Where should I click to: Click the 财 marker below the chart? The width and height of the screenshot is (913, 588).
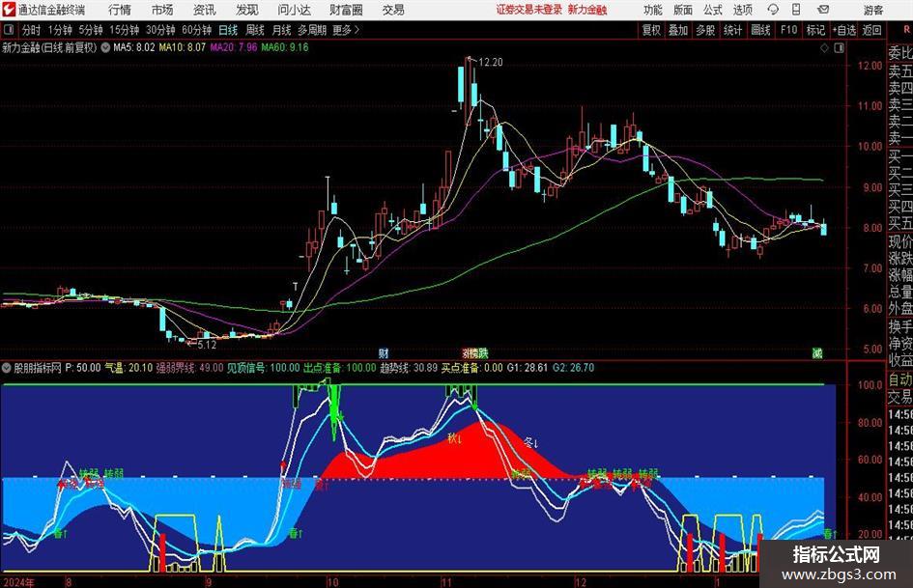[384, 353]
